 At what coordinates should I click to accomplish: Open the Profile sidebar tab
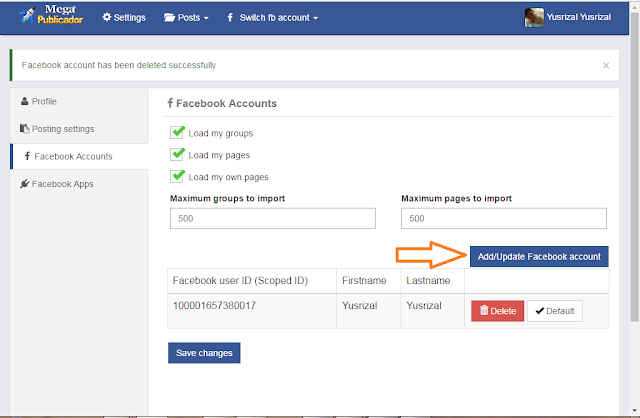(x=79, y=101)
